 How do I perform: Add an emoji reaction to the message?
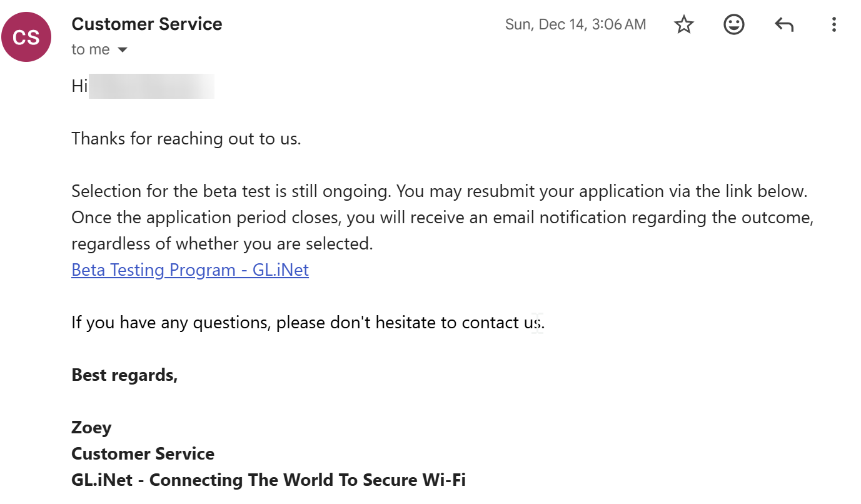point(734,25)
